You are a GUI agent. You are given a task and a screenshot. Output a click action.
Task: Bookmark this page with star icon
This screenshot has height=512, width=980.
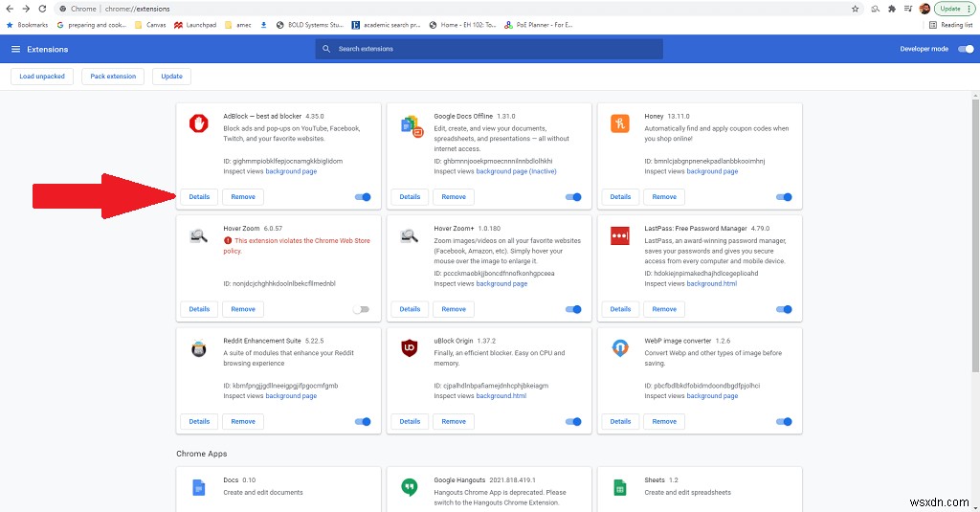pos(855,9)
